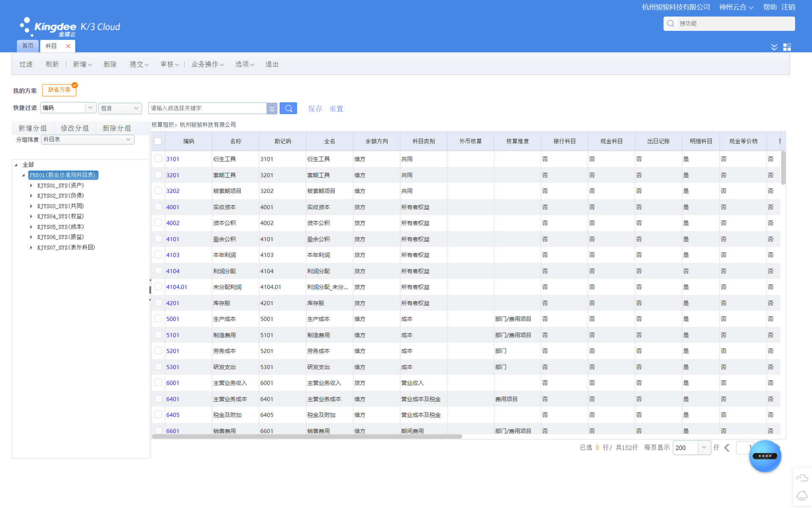Click the horizontal table scrollbar
Viewport: 812px width, 508px height.
[x=307, y=436]
